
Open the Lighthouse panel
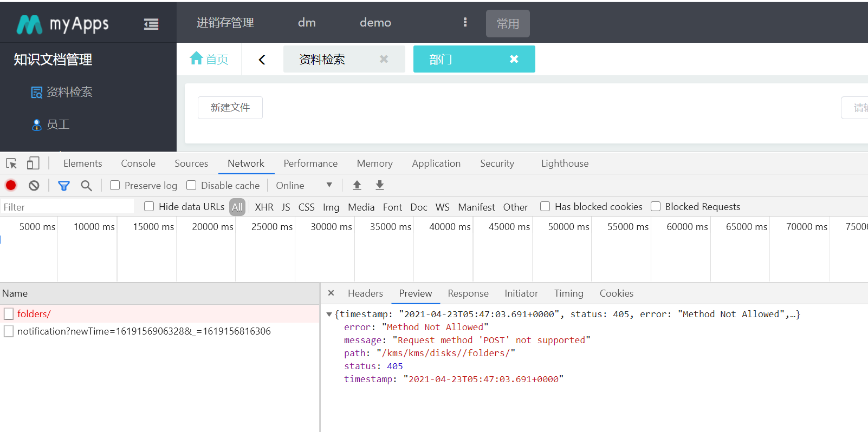click(565, 163)
